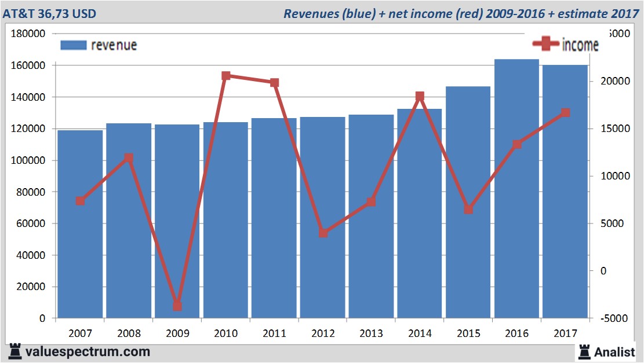Select the 2016 revenue bar

(x=516, y=189)
